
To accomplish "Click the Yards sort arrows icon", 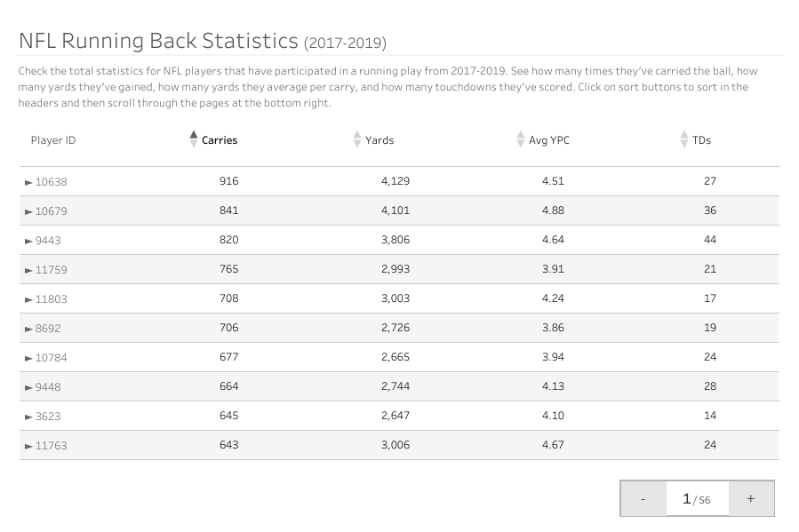I will click(357, 139).
